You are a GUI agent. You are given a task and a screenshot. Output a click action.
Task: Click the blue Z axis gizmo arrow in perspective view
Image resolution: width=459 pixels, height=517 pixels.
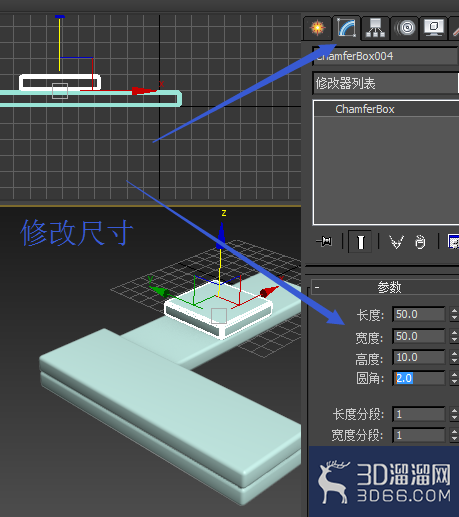coord(221,235)
